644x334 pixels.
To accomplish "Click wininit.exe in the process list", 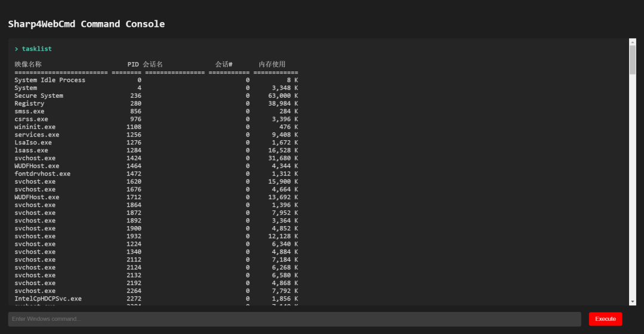I will coord(35,127).
